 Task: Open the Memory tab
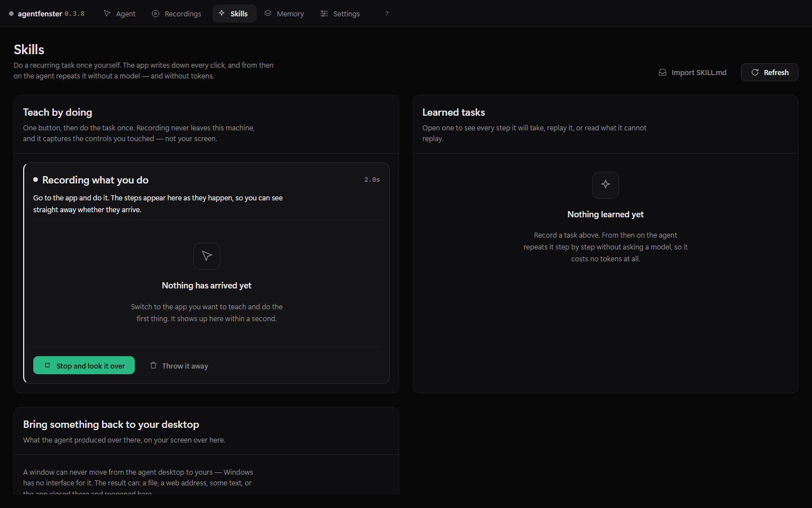coord(284,14)
